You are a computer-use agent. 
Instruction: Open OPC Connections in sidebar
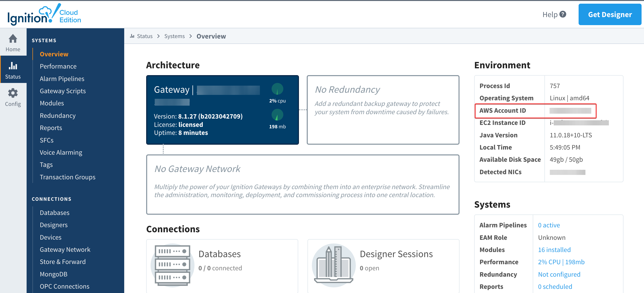(x=64, y=286)
